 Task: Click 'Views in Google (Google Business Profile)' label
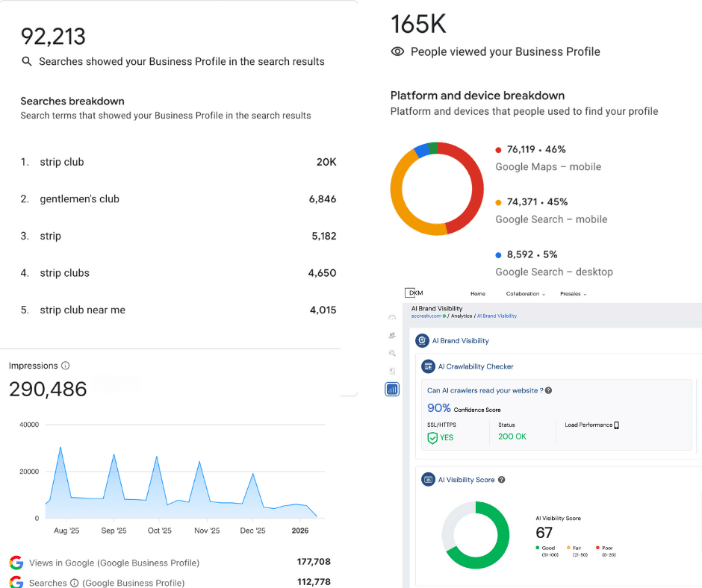[114, 563]
